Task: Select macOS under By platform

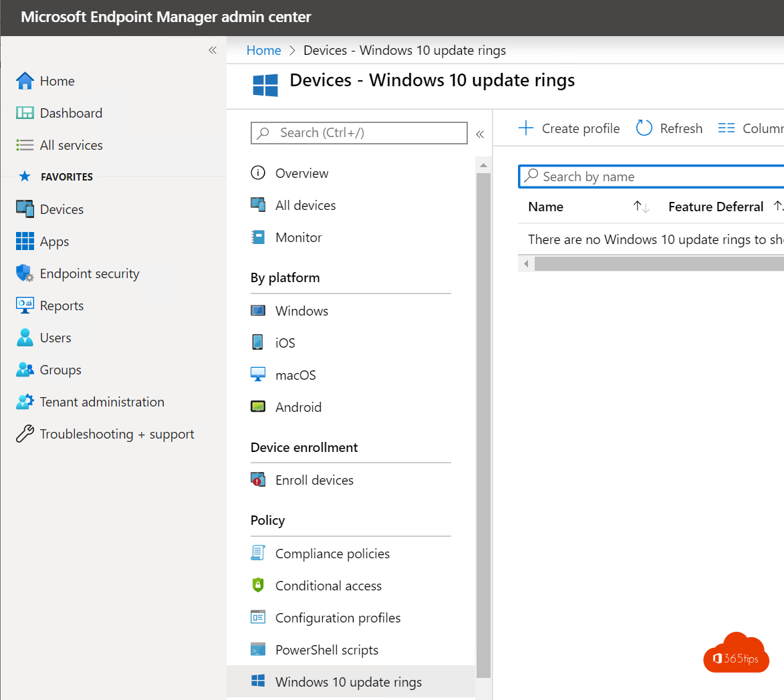Action: pos(295,375)
